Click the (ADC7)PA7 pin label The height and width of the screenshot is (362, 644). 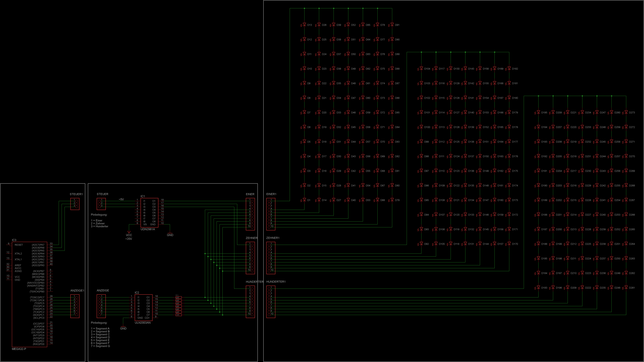pos(38,245)
